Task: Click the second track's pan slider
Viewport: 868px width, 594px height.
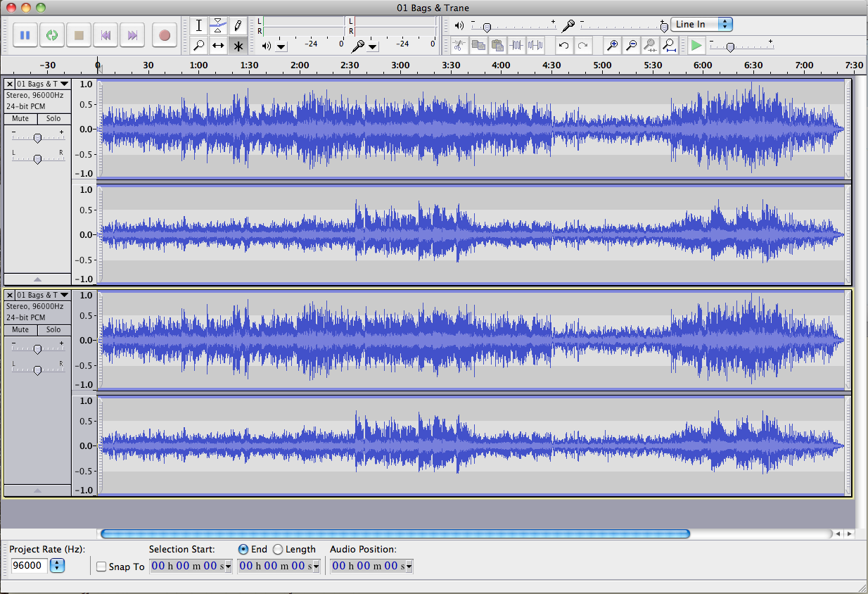Action: (x=37, y=369)
